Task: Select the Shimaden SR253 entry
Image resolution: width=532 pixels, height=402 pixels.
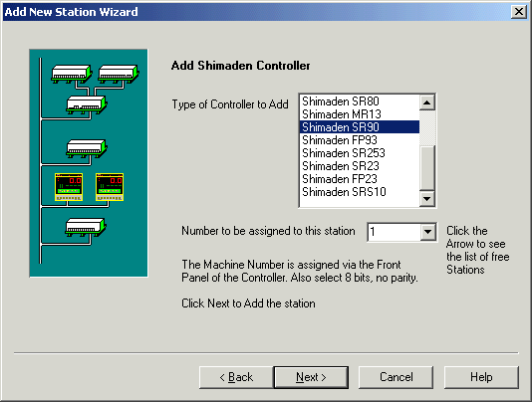Action: (x=360, y=153)
